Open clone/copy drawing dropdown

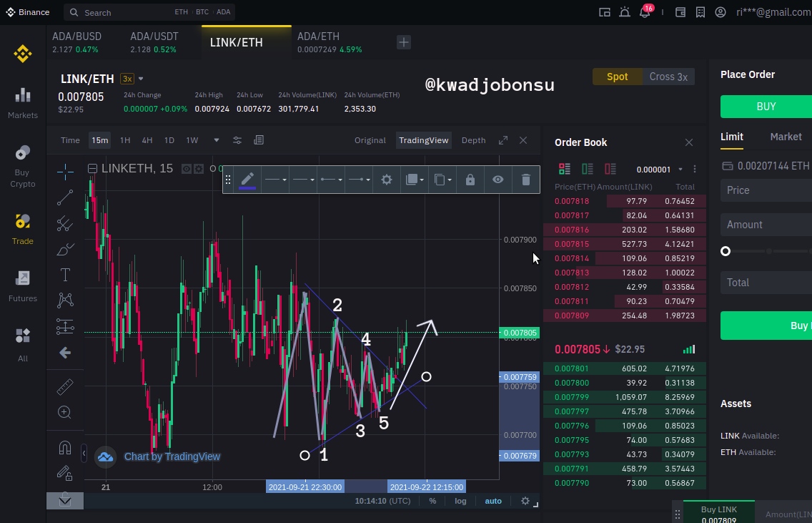(x=442, y=180)
